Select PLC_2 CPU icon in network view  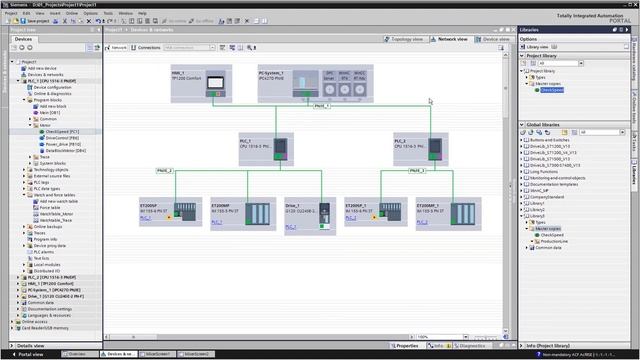pos(435,149)
